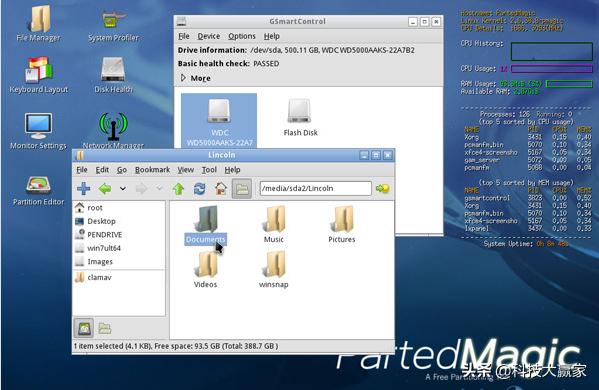Open the forward history dropdown arrow
Image resolution: width=599 pixels, height=390 pixels.
[159, 188]
